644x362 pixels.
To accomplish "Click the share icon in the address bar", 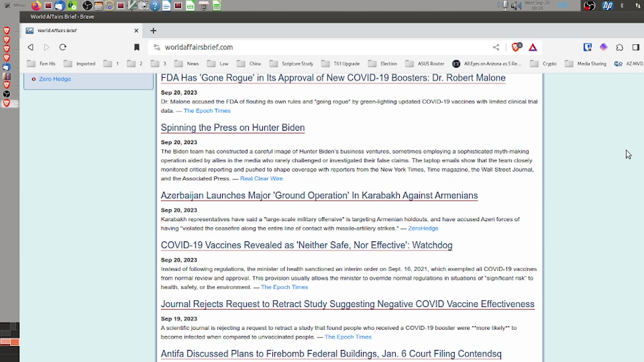I will pyautogui.click(x=496, y=47).
